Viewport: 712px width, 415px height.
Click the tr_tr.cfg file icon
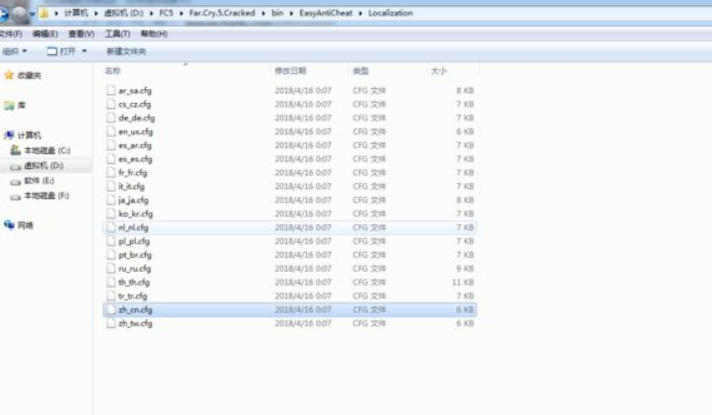click(111, 296)
